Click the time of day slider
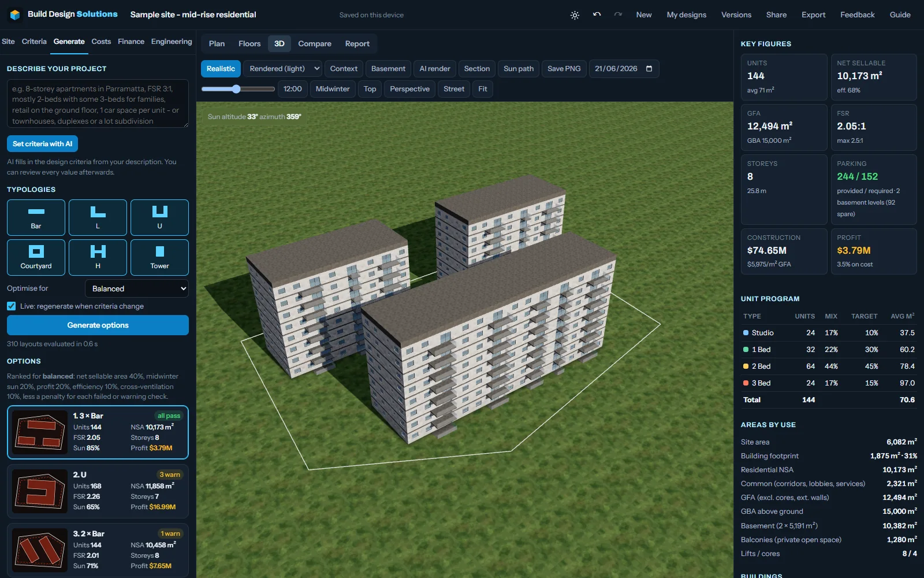 pyautogui.click(x=238, y=89)
